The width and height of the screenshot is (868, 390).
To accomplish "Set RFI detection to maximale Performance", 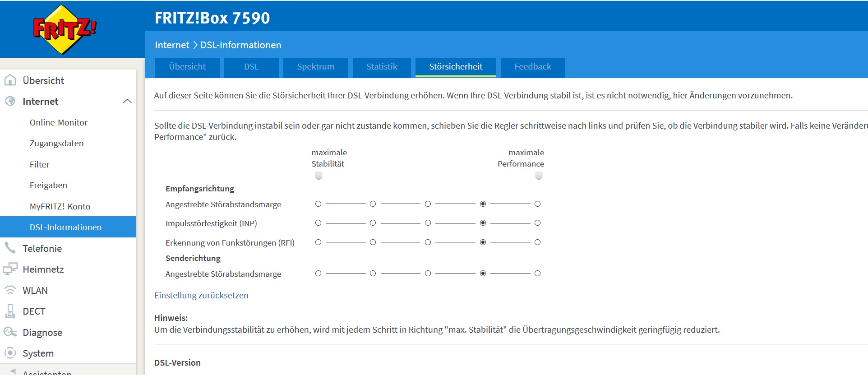I will pos(537,242).
